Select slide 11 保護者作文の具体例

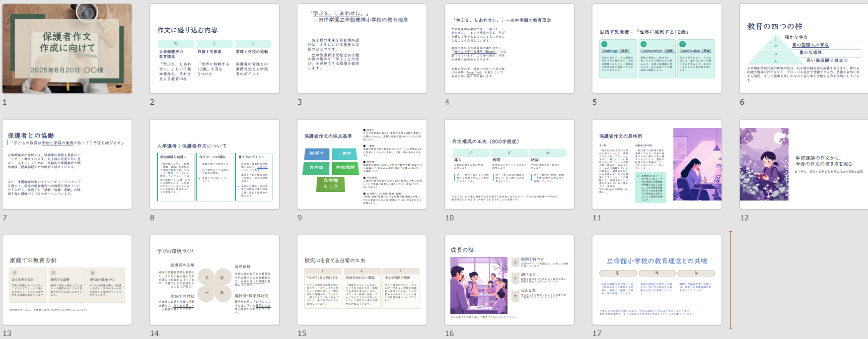click(x=656, y=164)
